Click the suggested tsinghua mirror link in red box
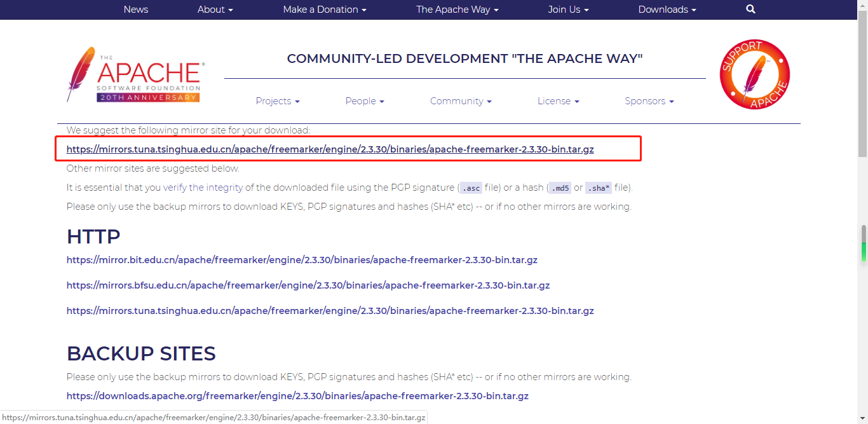 point(330,149)
